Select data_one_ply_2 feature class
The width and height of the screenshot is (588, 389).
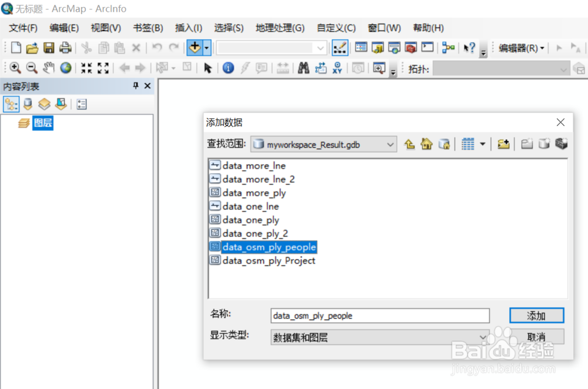255,233
